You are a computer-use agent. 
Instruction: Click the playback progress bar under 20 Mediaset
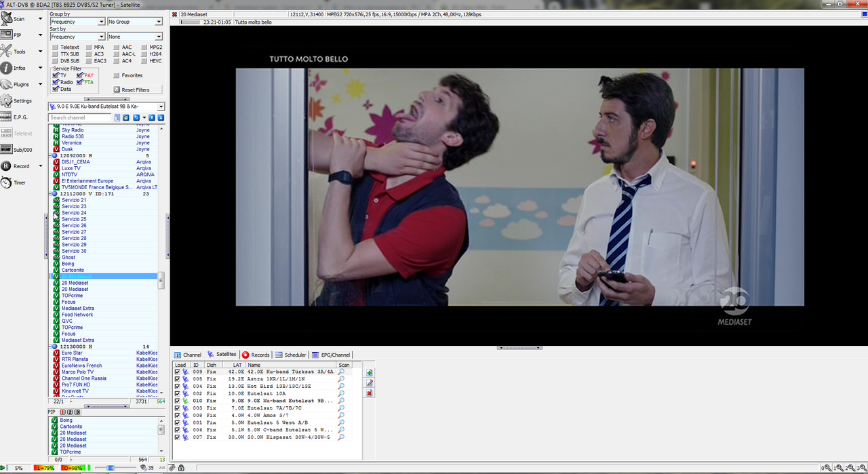[x=190, y=22]
